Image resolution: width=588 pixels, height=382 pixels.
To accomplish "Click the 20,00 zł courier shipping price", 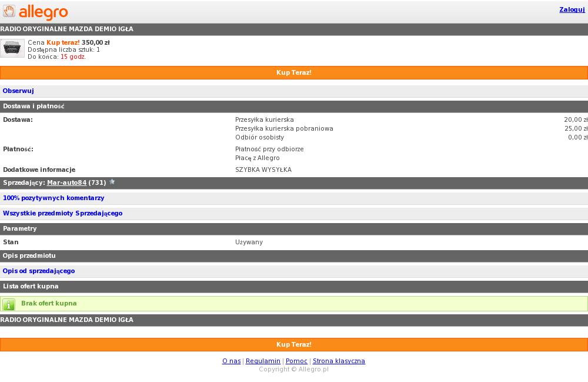I will click(576, 119).
